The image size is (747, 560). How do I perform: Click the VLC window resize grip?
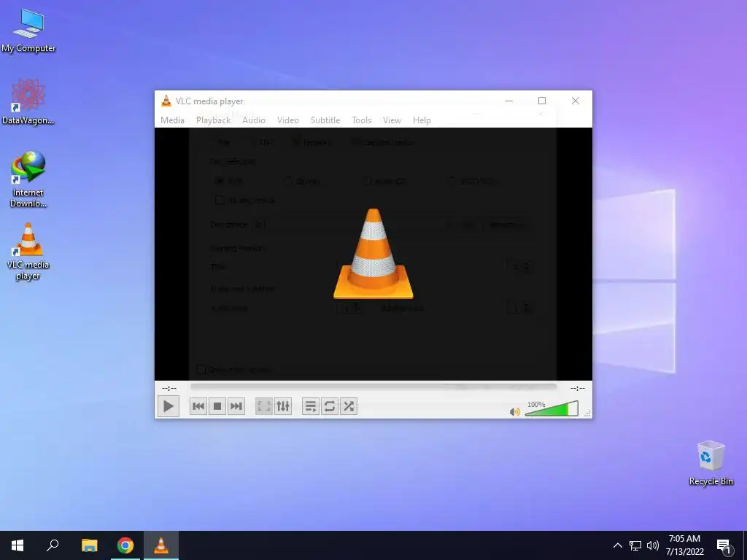point(588,414)
